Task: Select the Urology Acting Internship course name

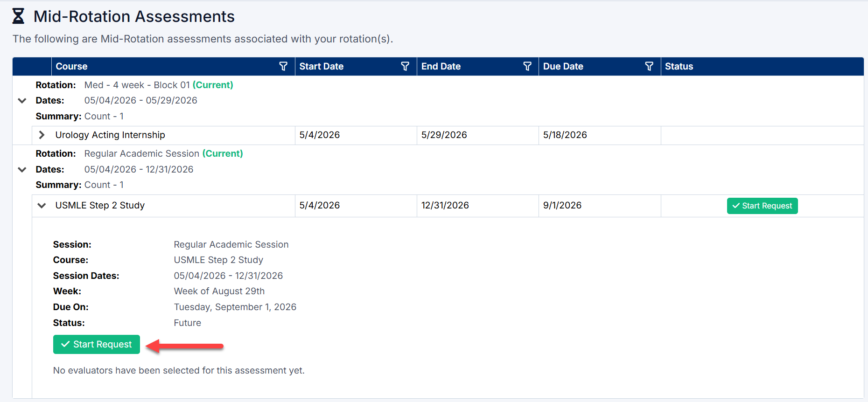Action: click(x=110, y=135)
